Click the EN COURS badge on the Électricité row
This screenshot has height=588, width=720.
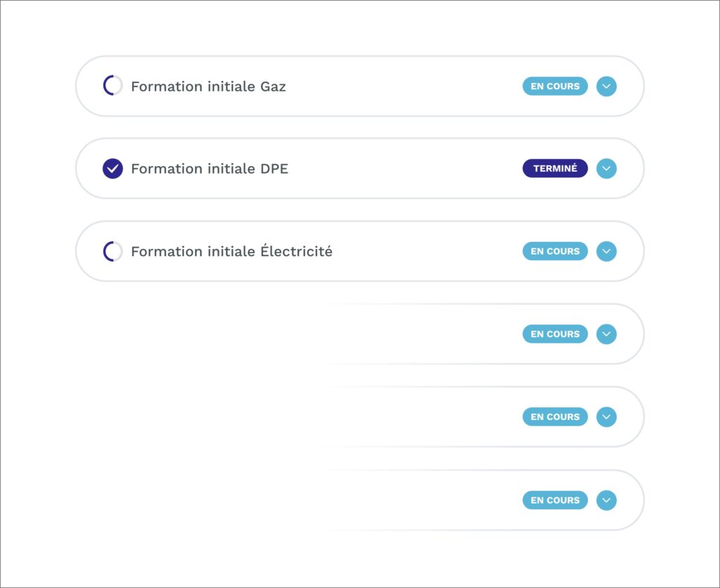(555, 251)
